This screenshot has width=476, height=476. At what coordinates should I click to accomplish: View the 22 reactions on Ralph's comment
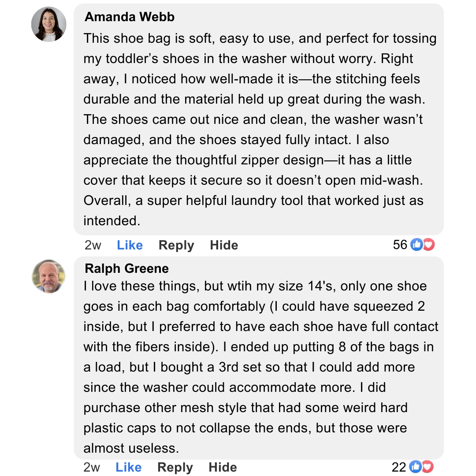click(x=399, y=467)
